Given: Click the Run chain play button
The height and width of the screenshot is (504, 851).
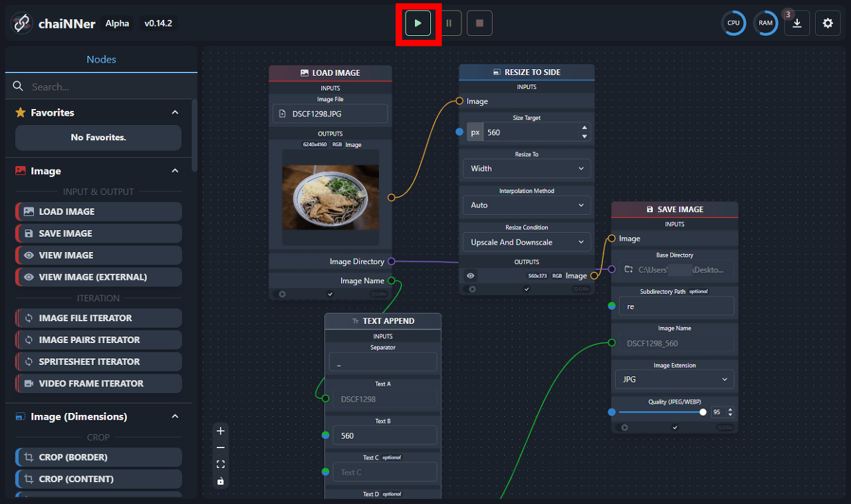Looking at the screenshot, I should (x=418, y=23).
